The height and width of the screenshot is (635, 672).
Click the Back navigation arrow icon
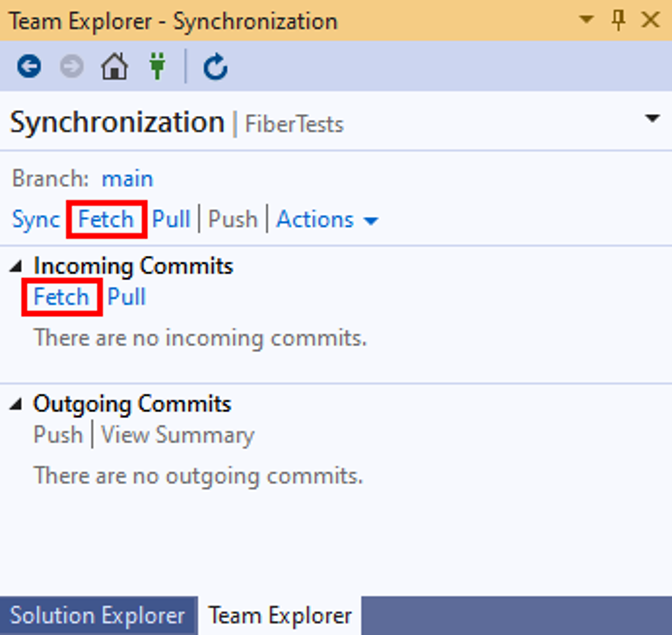click(29, 67)
